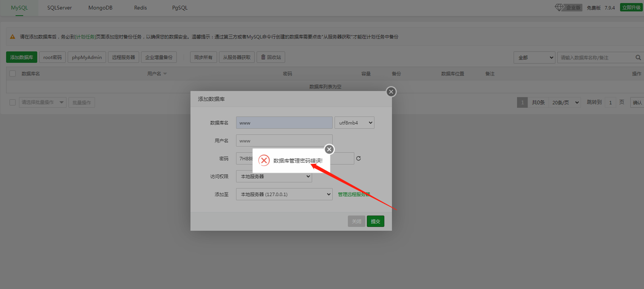Open root password settings
The width and height of the screenshot is (644, 289).
click(x=52, y=57)
